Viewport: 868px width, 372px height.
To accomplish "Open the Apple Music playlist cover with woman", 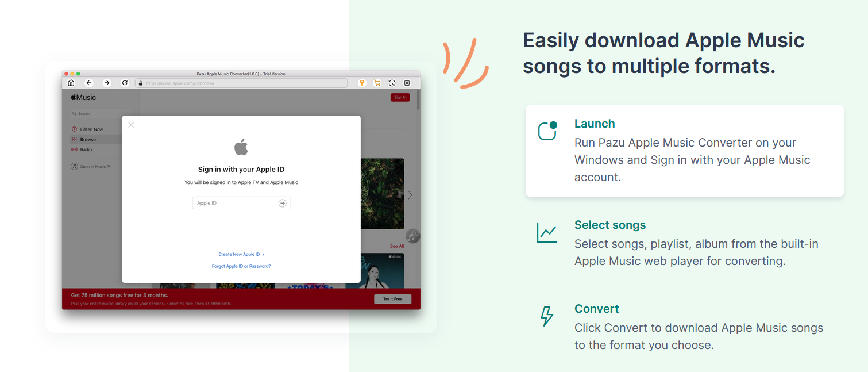I will pos(383,271).
